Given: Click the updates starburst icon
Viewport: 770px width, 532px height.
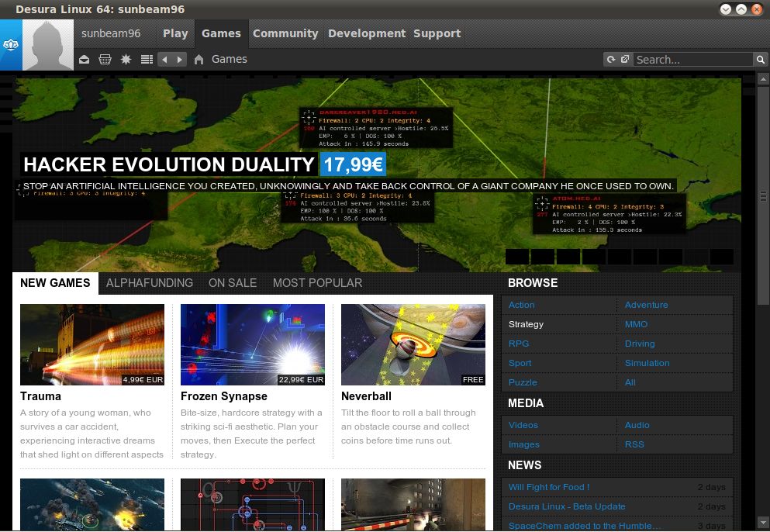Looking at the screenshot, I should pos(126,60).
